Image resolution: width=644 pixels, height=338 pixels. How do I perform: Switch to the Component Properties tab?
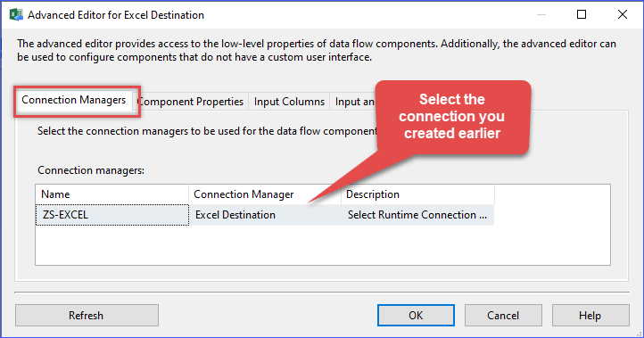(x=191, y=102)
